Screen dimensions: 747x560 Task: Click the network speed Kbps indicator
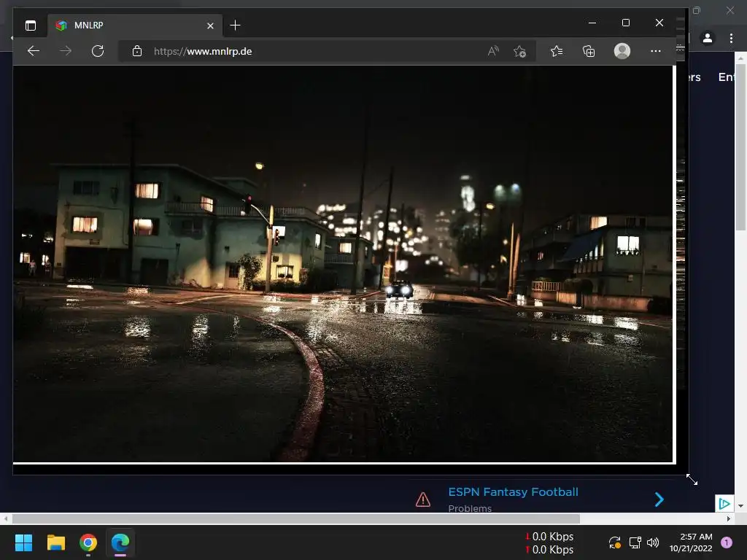pyautogui.click(x=549, y=542)
